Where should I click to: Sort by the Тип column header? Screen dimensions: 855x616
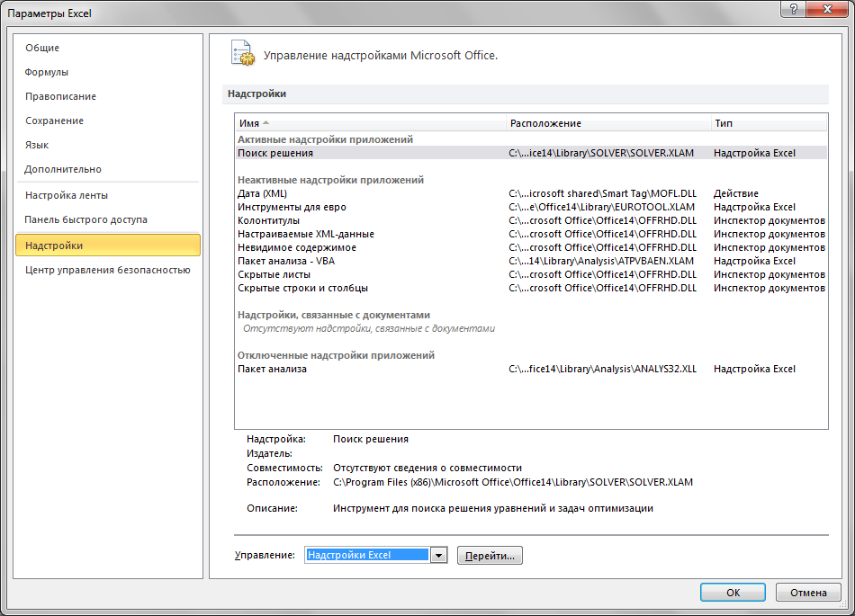769,123
